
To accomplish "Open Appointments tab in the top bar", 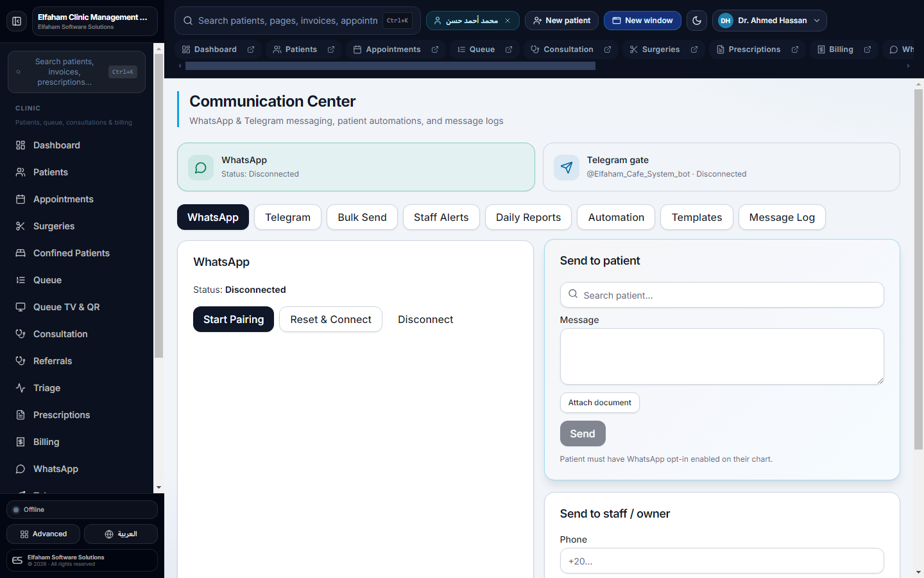I will pos(387,49).
